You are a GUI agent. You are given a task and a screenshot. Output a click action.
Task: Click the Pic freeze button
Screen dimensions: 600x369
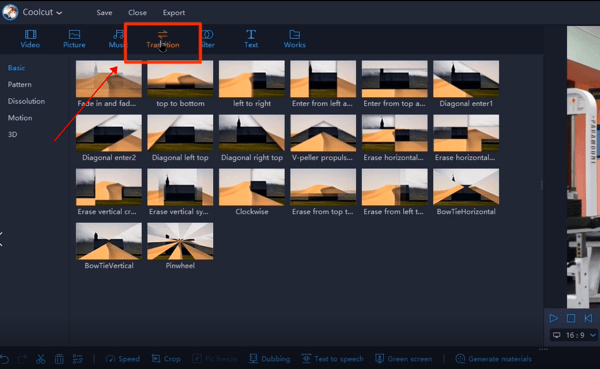(x=215, y=359)
